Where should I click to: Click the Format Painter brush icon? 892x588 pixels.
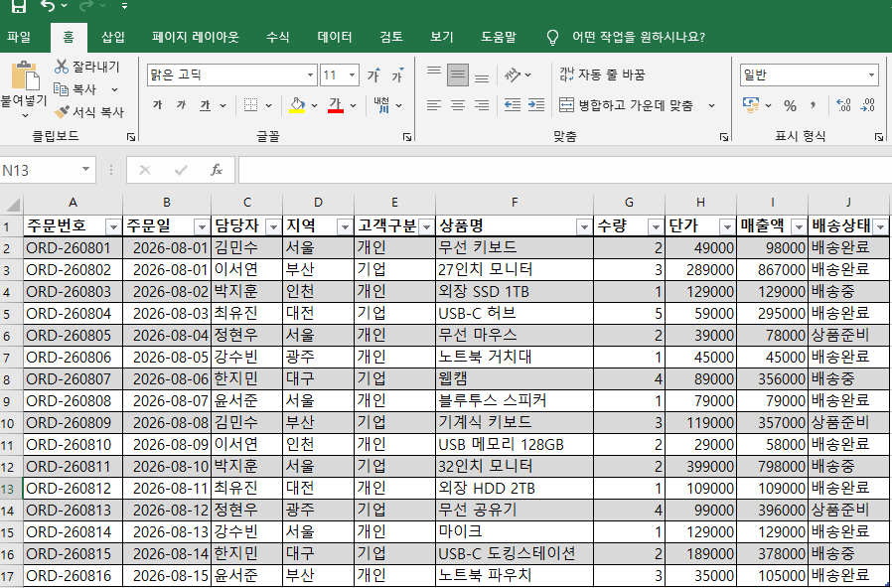[x=62, y=112]
